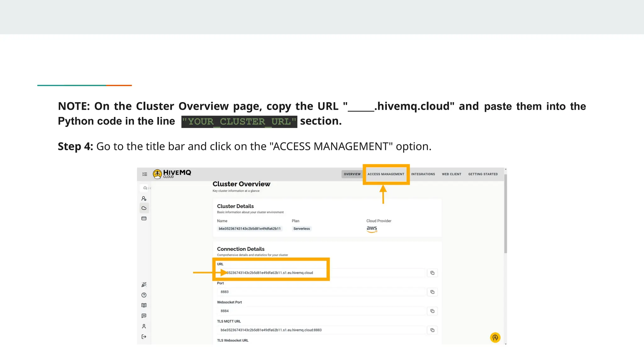Copy the Websocket Port 8884 value
644x362 pixels.
(x=432, y=311)
